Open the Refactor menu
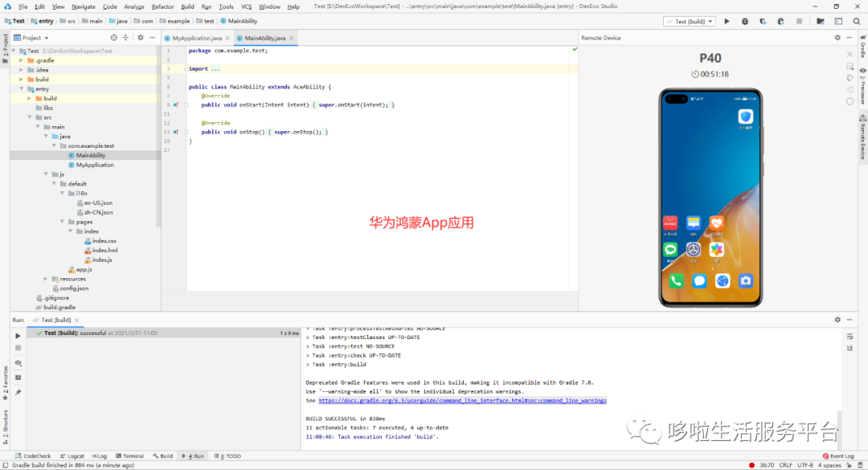Screen dimensions: 868x470 tap(162, 6)
